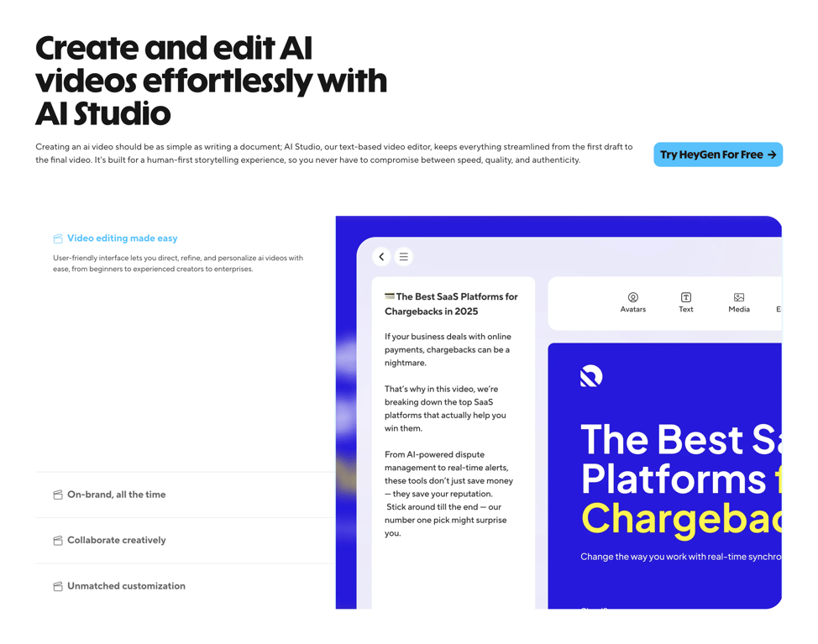Select the Avatars tool icon
The width and height of the screenshot is (818, 644).
click(x=632, y=297)
